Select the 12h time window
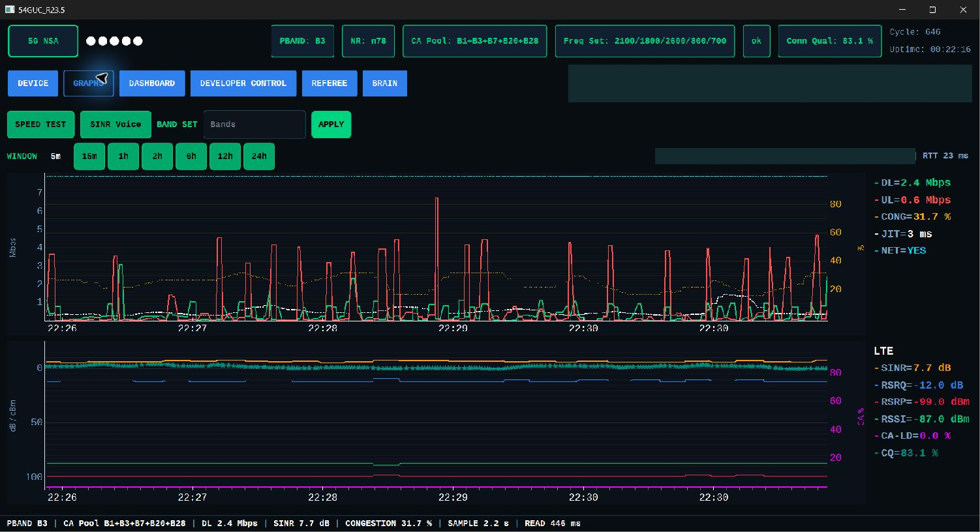Screen dimensions: 980x532 (225, 156)
